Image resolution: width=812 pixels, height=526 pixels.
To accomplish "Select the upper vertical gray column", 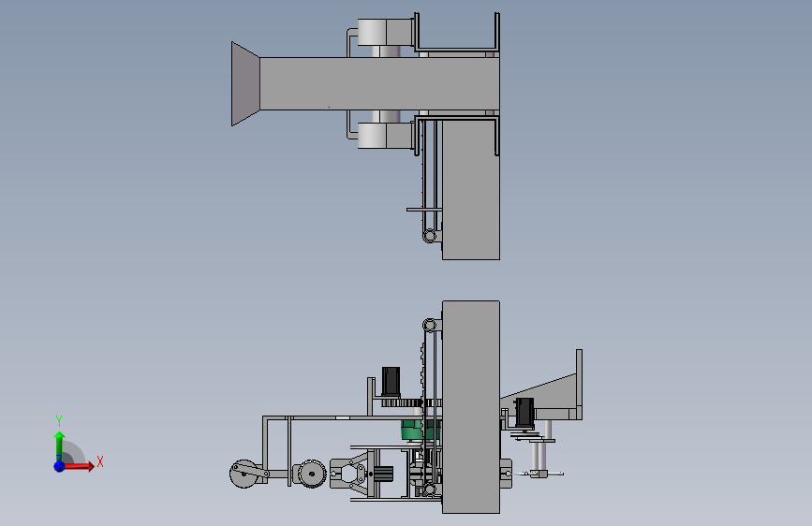I will tap(470, 189).
